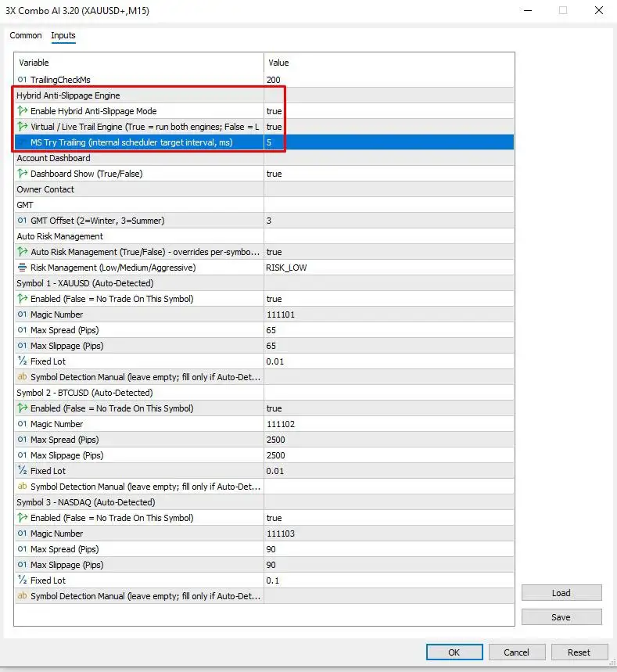Load a preset with the Load button
This screenshot has width=617, height=672.
point(561,593)
